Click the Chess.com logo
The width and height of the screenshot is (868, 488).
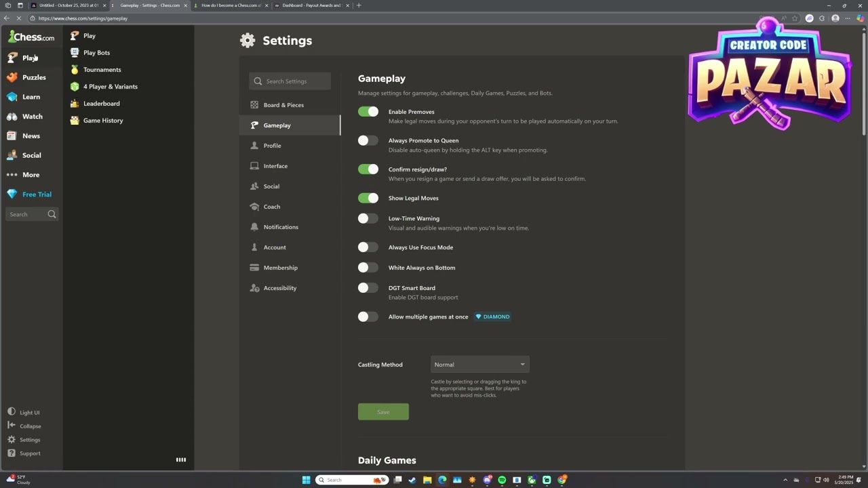click(31, 37)
